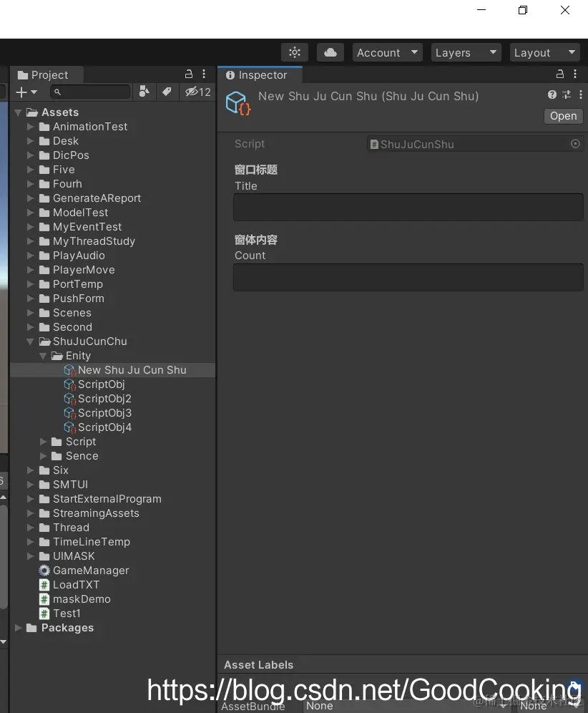Expand the GenerateAReport folder arrow
The width and height of the screenshot is (588, 713).
point(31,198)
